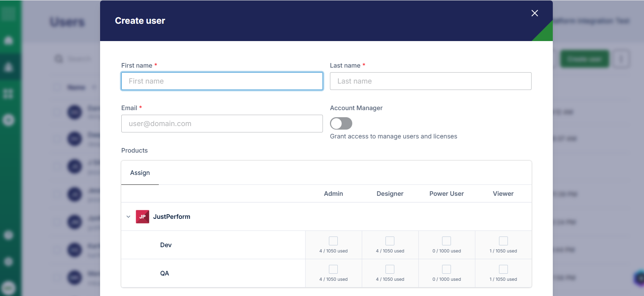Check Admin role for Dev

333,241
